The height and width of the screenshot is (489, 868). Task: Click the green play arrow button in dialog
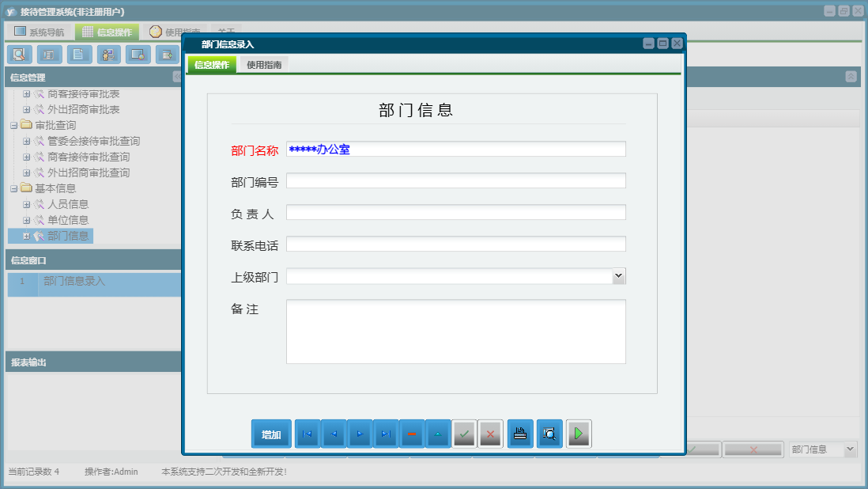coord(579,434)
